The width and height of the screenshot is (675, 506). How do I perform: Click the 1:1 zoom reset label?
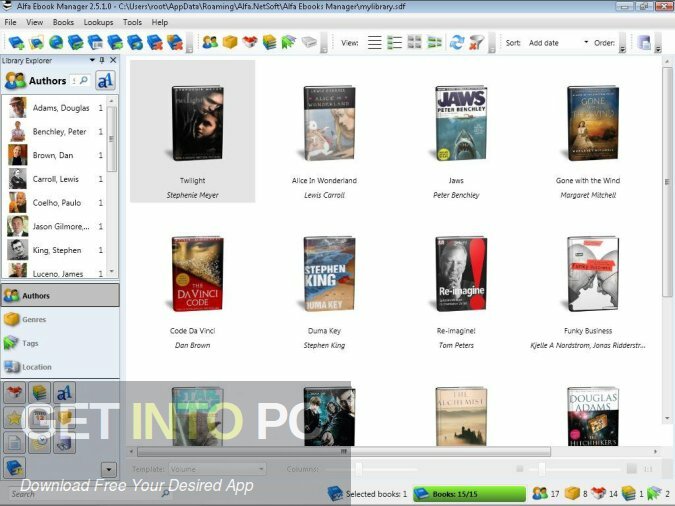point(648,469)
